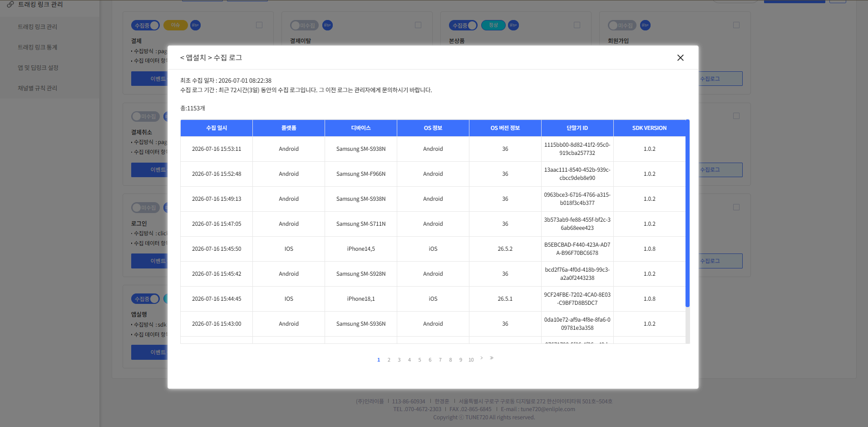Screen dimensions: 868x427
Task: Select current page 1 in pagination
Action: 379,360
